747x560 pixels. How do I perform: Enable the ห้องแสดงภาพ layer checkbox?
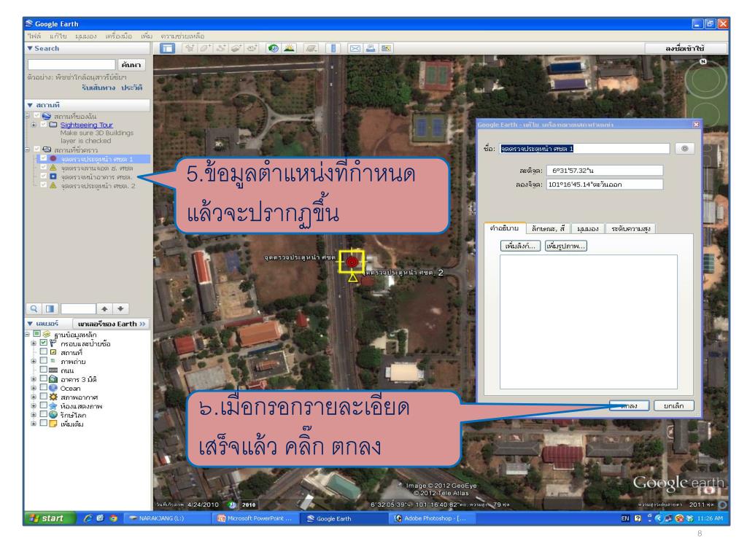(x=44, y=405)
